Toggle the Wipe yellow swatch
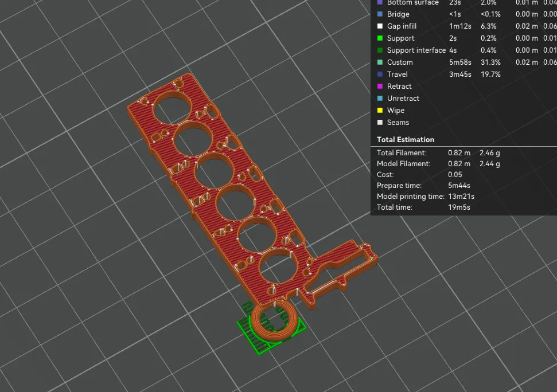 (380, 111)
